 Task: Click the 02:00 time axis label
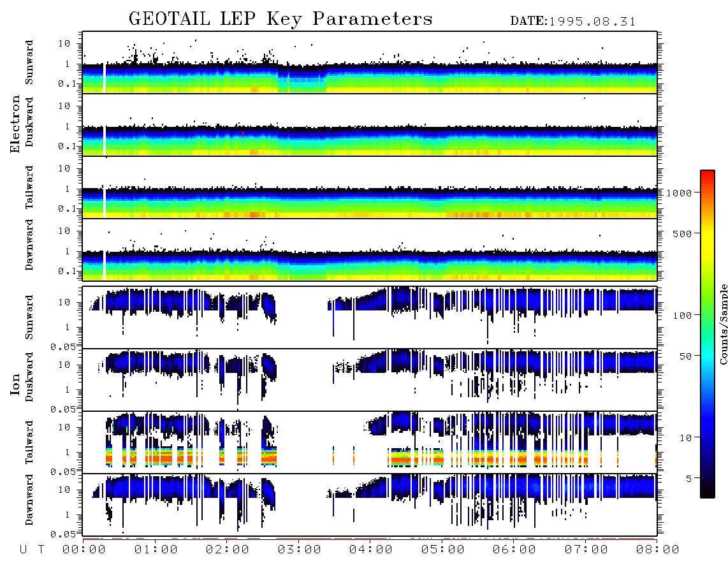[x=228, y=550]
